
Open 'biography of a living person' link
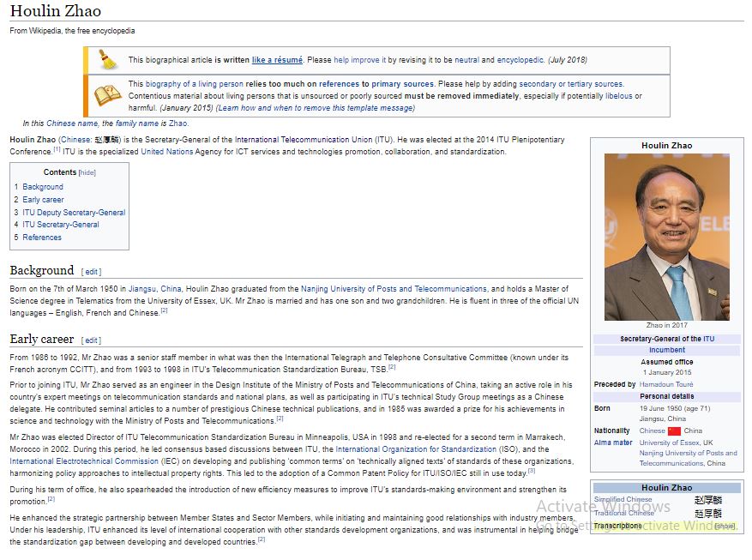coord(195,84)
